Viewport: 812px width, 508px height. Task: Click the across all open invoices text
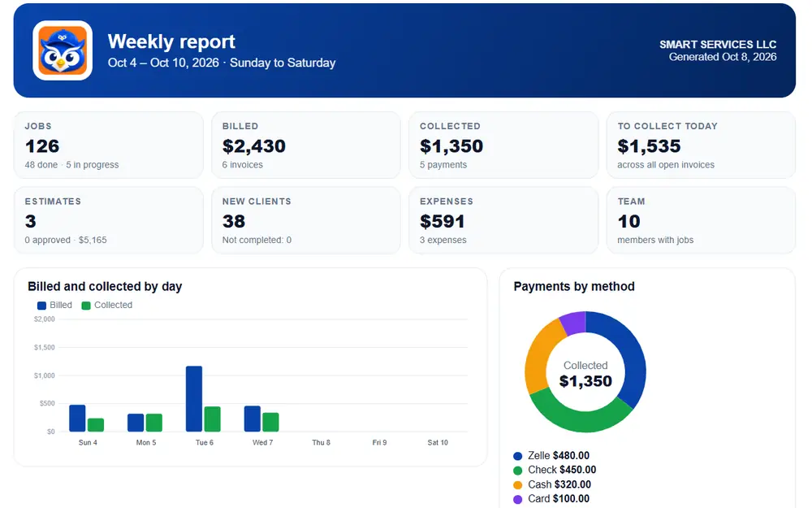[x=666, y=165]
